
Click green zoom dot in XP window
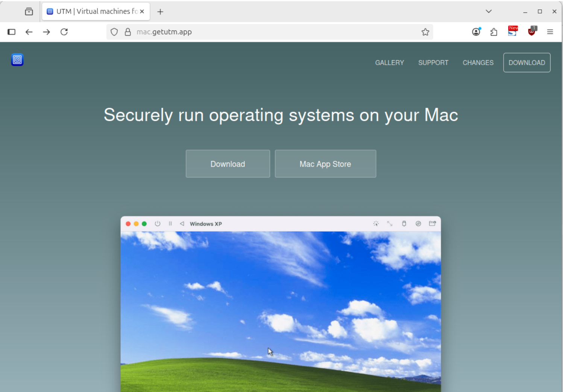coord(144,224)
